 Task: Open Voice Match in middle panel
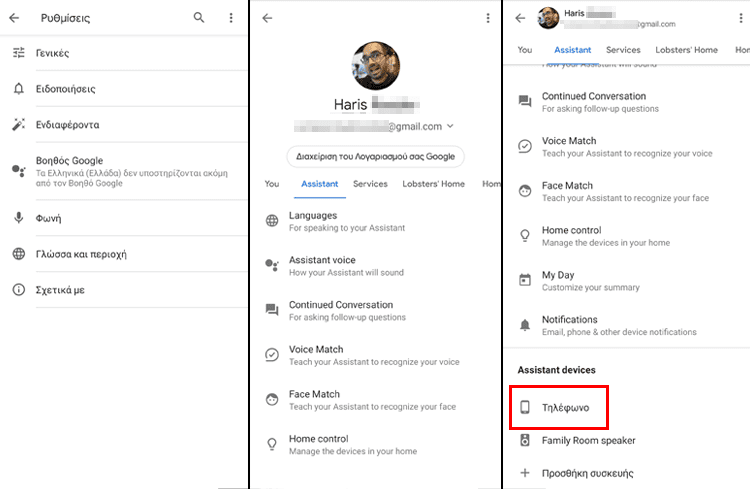click(x=375, y=355)
